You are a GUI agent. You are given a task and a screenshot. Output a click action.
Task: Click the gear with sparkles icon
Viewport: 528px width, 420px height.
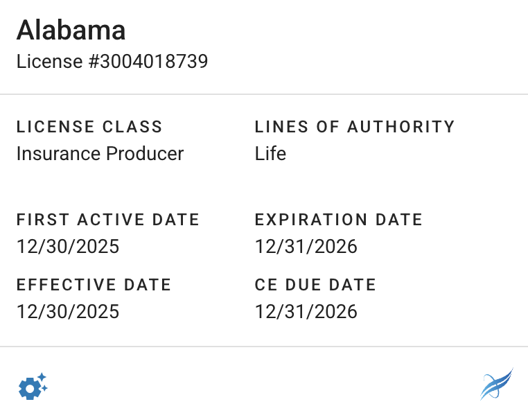coord(32,386)
